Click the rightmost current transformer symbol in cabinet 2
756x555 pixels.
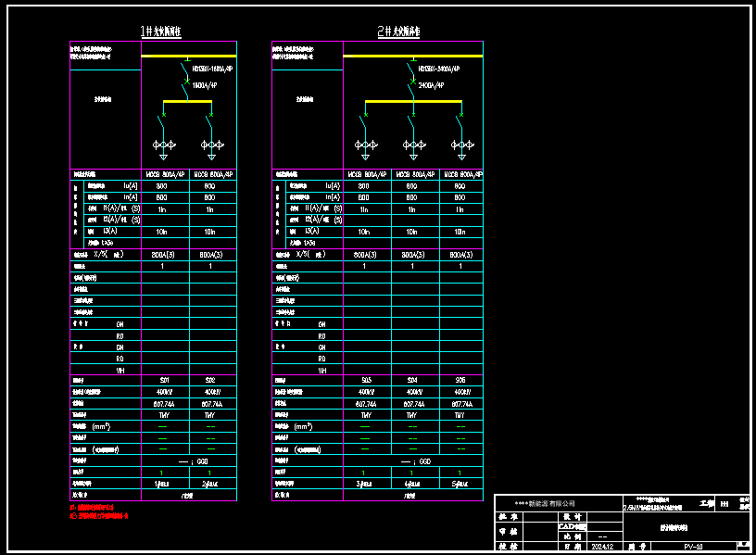[460, 145]
